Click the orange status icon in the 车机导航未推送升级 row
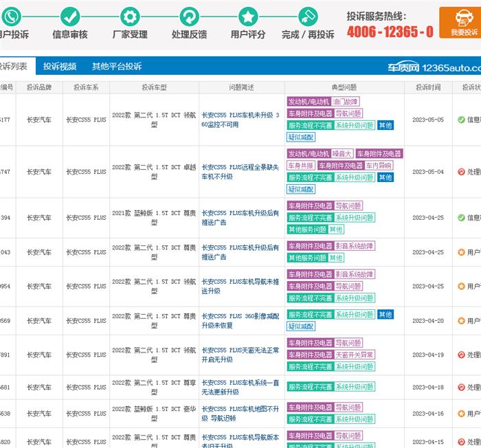Image resolution: width=481 pixels, height=448 pixels. [461, 287]
